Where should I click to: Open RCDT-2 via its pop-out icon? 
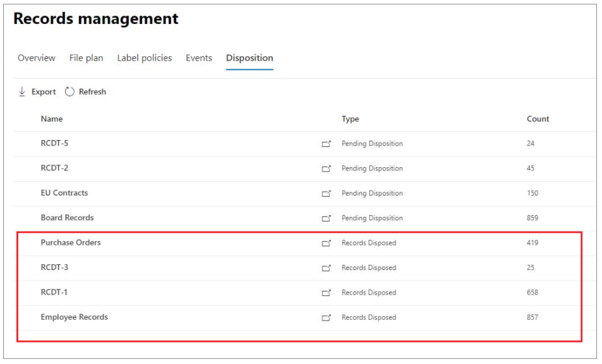[x=328, y=168]
